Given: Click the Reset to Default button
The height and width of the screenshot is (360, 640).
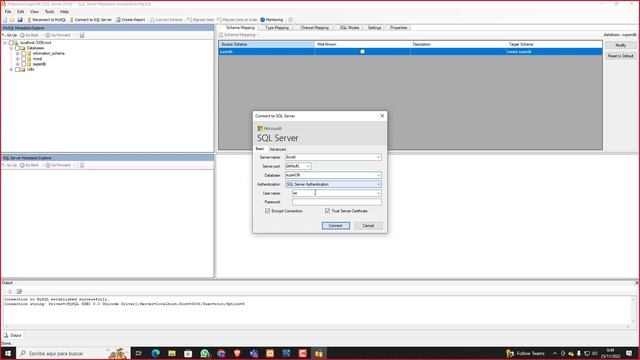Looking at the screenshot, I should point(620,56).
